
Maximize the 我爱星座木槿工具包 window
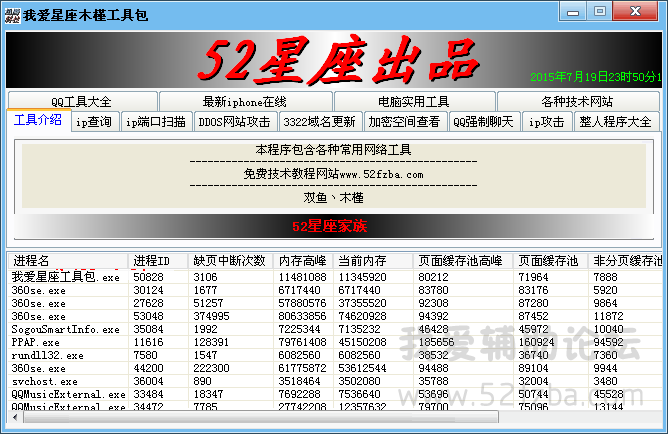pos(599,11)
